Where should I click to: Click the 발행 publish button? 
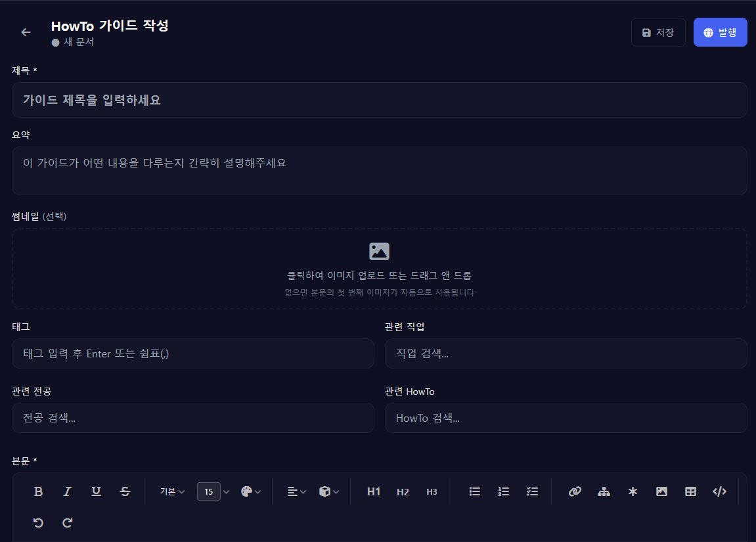tap(720, 32)
